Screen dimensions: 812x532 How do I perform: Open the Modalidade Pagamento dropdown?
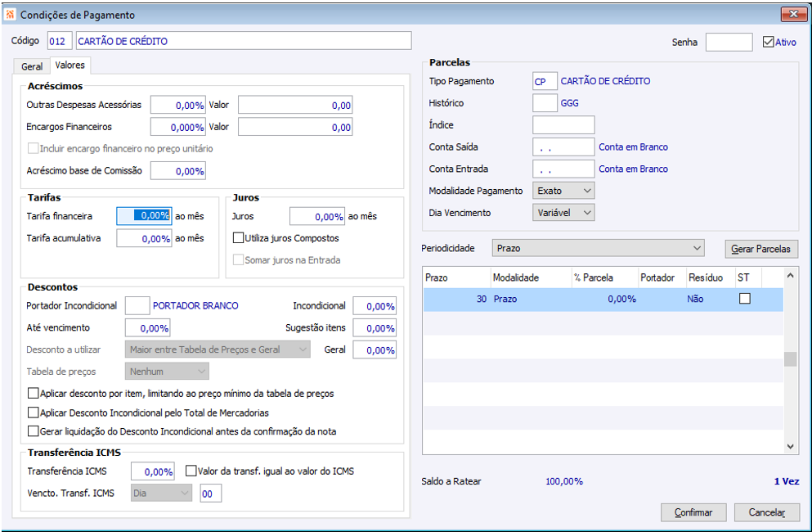pyautogui.click(x=563, y=191)
